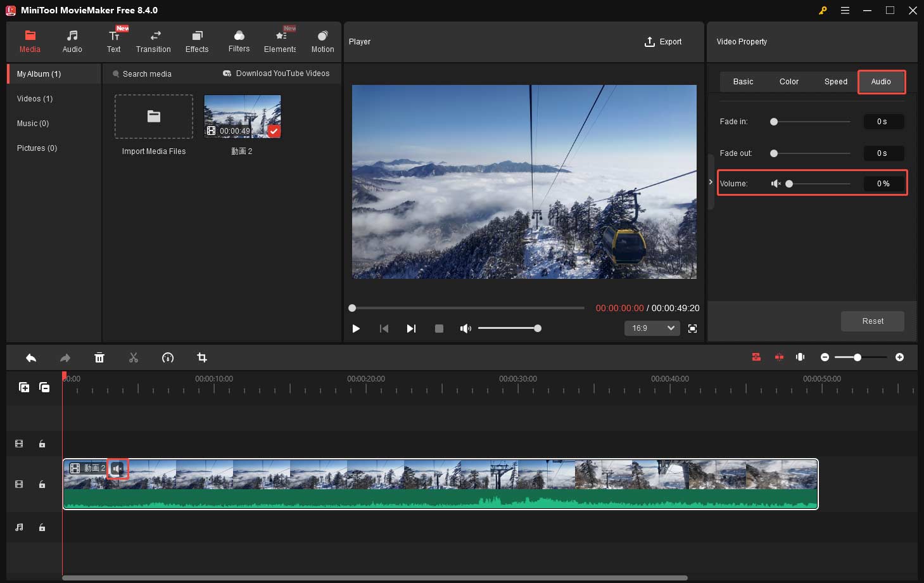Collapse the Video Property panel with the side arrow
The width and height of the screenshot is (924, 583).
711,182
